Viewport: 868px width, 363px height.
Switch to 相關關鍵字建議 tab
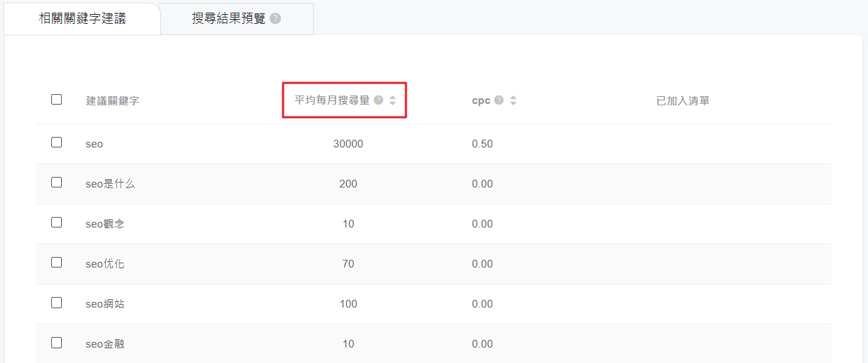click(82, 19)
